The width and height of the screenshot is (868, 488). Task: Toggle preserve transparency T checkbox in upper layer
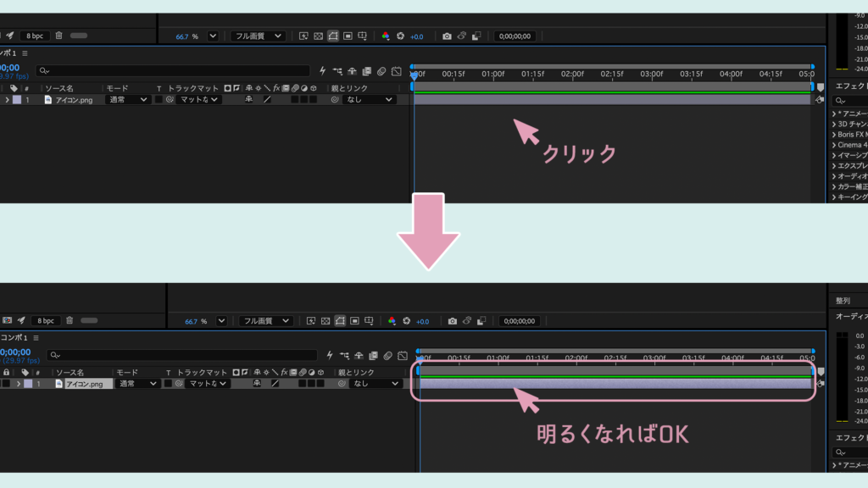point(159,100)
